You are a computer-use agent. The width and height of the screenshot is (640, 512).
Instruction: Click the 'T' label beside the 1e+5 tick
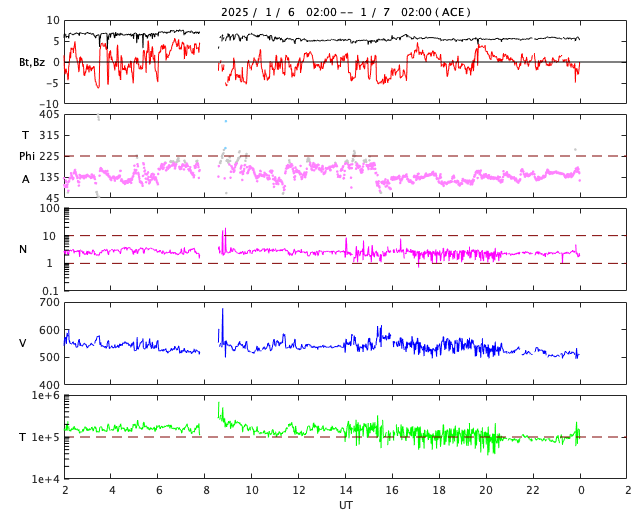click(x=23, y=437)
